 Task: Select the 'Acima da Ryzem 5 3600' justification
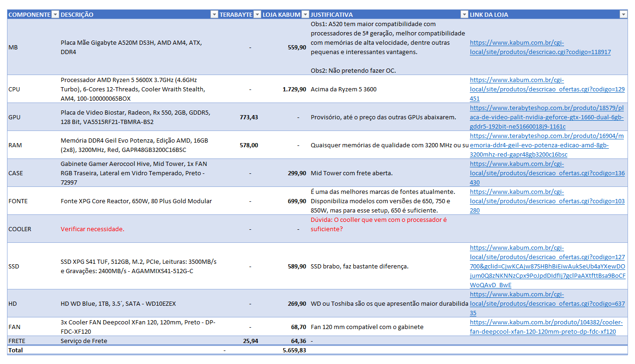coord(389,89)
